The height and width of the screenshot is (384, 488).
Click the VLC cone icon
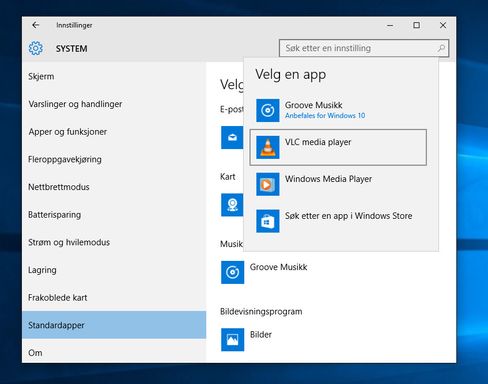[268, 147]
